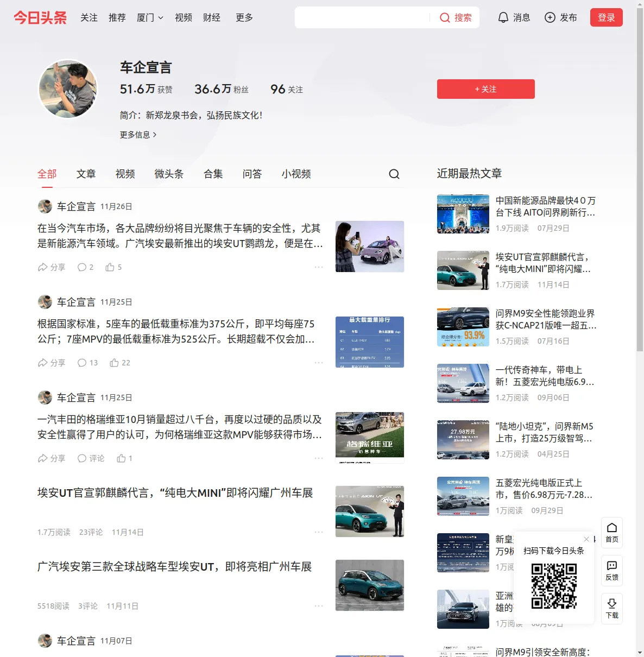Open more options for 埃安UT鹦鹉龙 post
This screenshot has height=657, width=644.
pos(319,267)
